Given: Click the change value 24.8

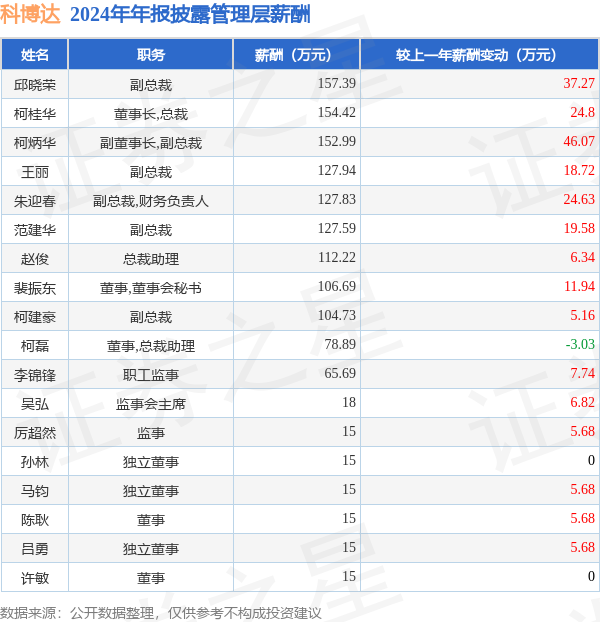Looking at the screenshot, I should [583, 112].
